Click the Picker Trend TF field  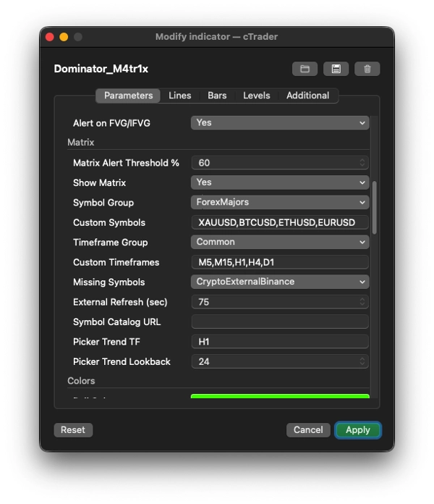(x=280, y=342)
